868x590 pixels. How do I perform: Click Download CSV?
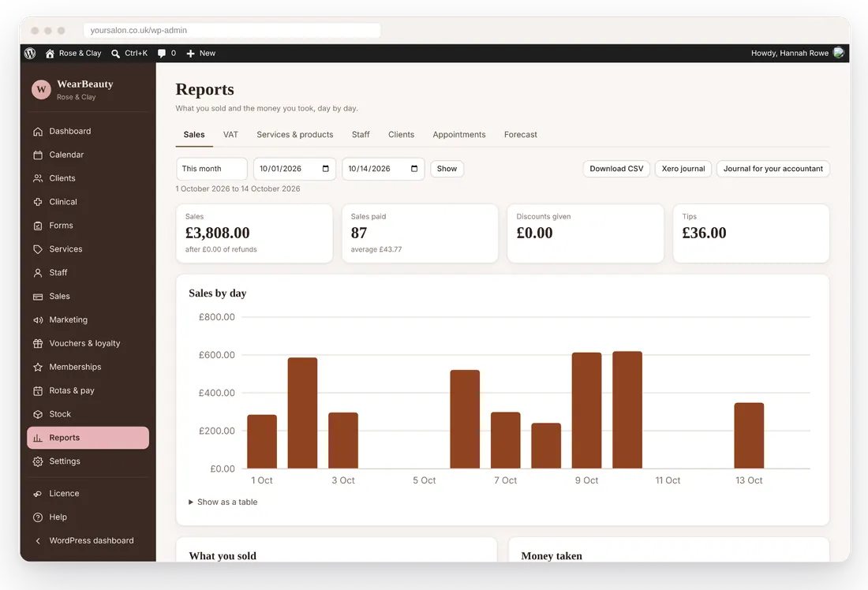click(616, 169)
